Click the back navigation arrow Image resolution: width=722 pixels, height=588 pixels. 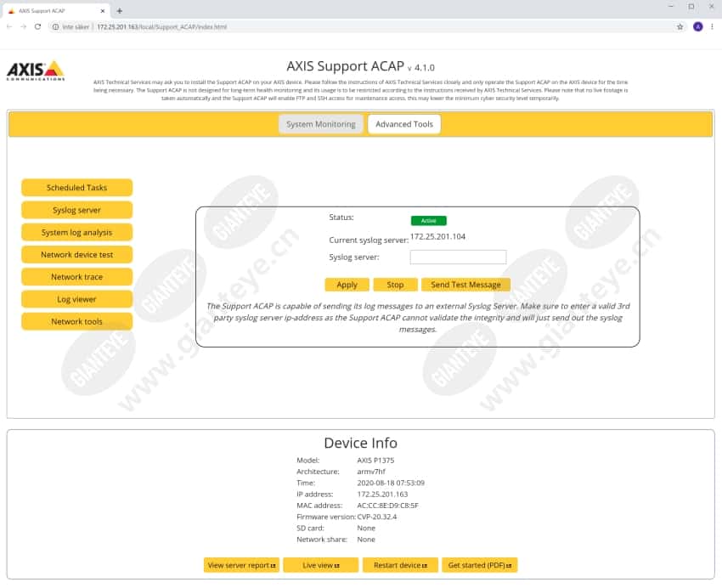(x=9, y=26)
